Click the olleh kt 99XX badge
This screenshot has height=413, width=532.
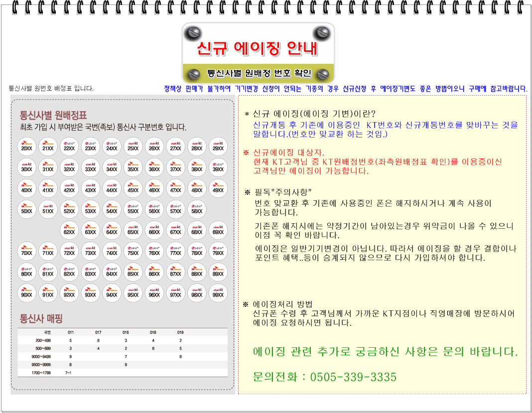(218, 292)
